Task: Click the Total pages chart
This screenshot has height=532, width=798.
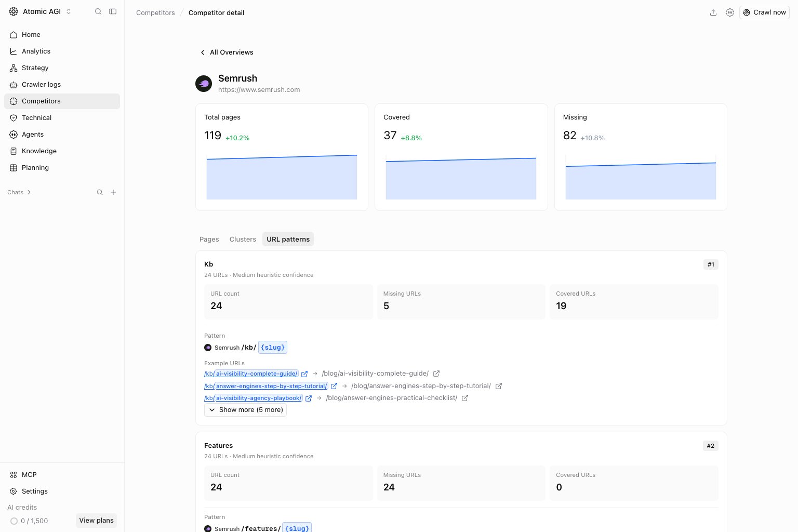Action: click(282, 177)
